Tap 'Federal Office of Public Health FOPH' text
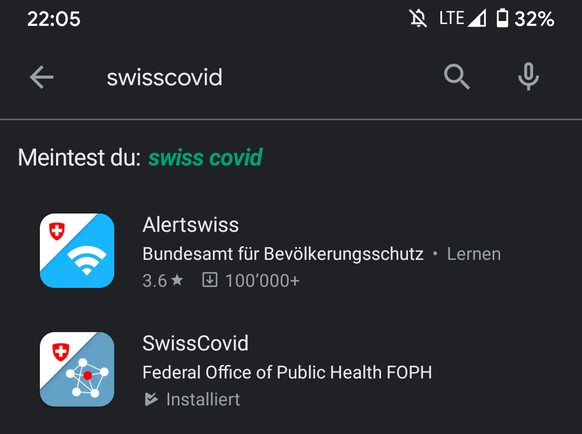Screen dimensions: 582x434 click(287, 372)
